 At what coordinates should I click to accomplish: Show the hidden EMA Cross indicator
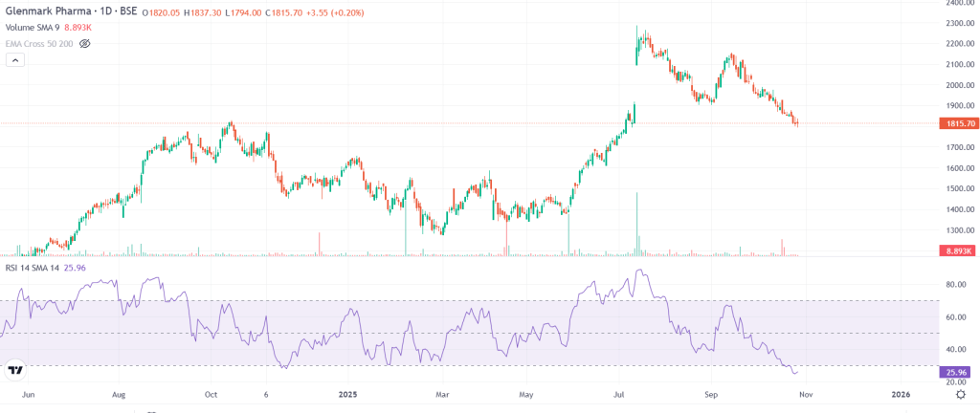pos(84,43)
